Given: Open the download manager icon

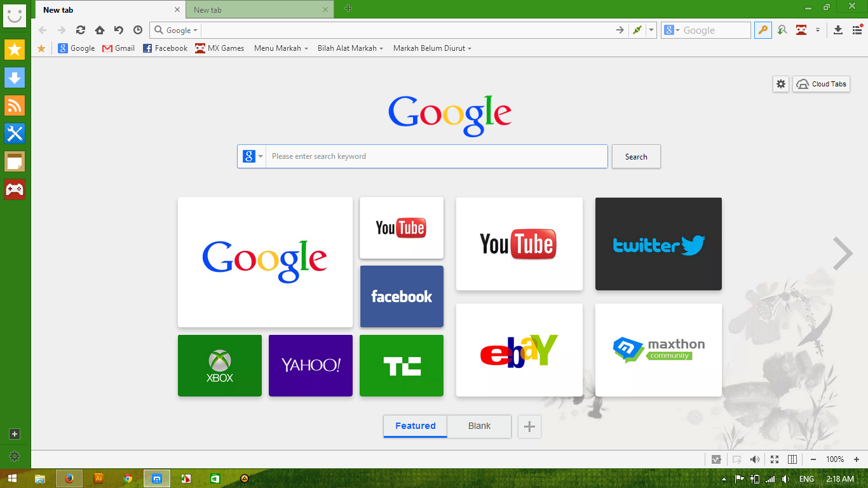Looking at the screenshot, I should pos(837,30).
